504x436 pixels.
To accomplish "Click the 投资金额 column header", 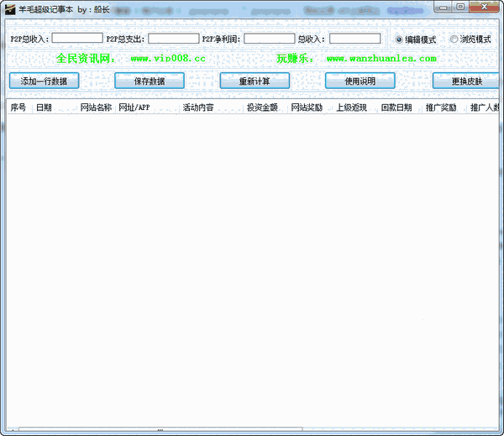I will [x=265, y=108].
